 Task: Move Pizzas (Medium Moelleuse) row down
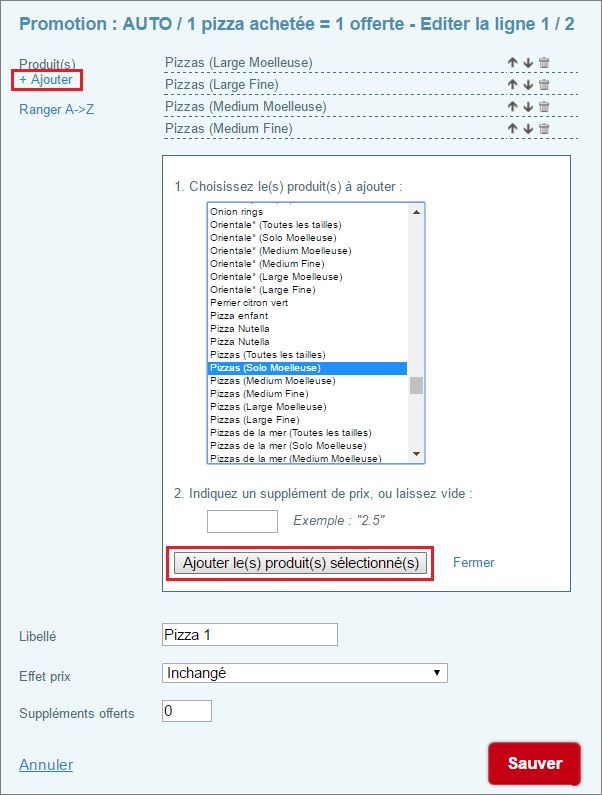tap(528, 107)
